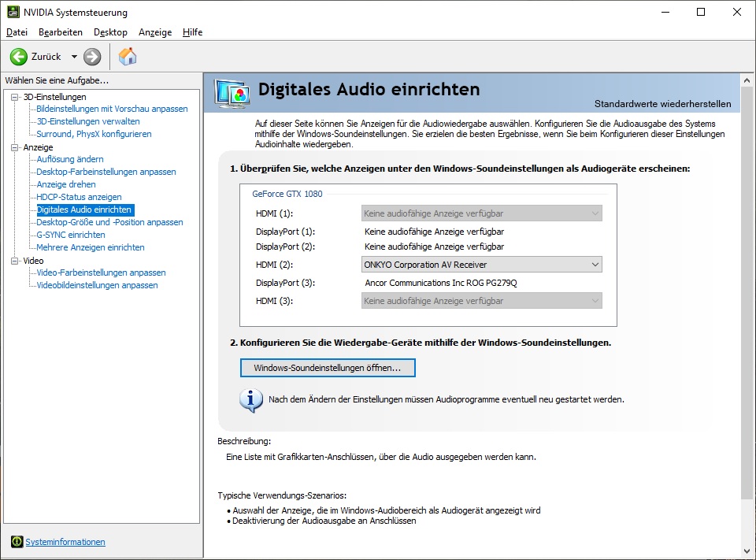Open the home page icon in toolbar
This screenshot has width=756, height=560.
point(127,56)
